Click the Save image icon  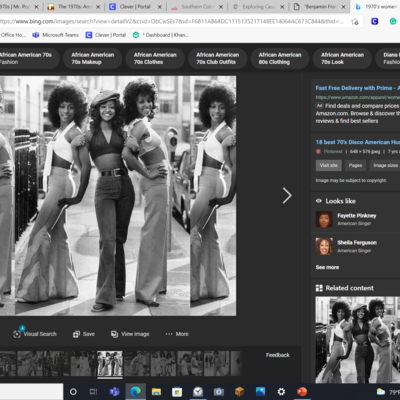(76, 334)
